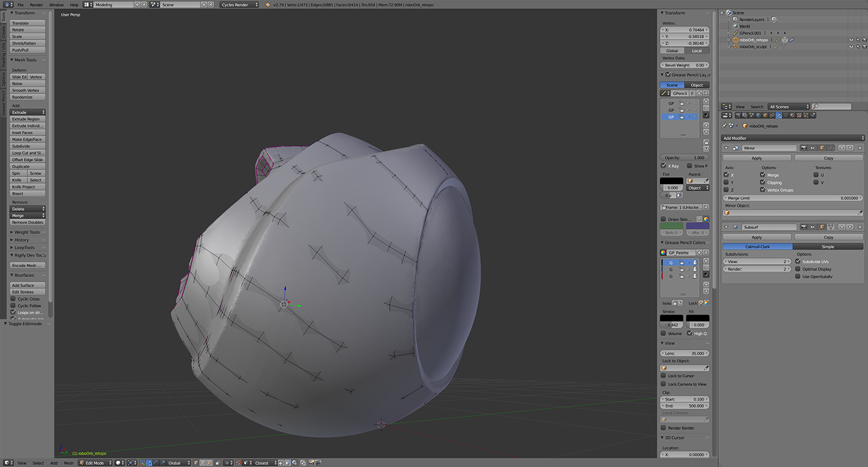868x467 pixels.
Task: Click the outliner editor type icon
Action: [x=727, y=106]
